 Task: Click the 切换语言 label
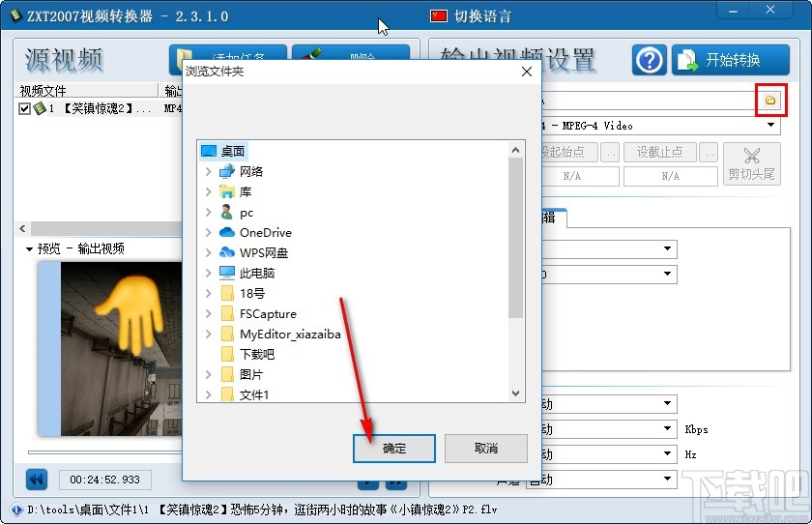coord(482,16)
